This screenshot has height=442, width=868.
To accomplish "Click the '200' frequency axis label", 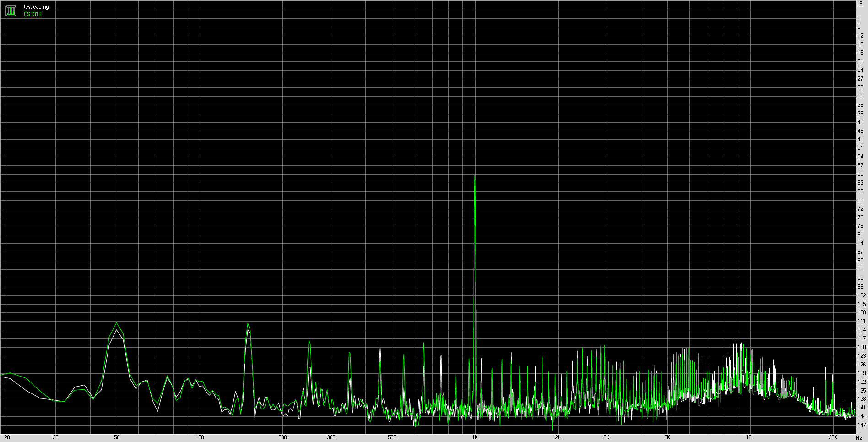I will point(282,437).
